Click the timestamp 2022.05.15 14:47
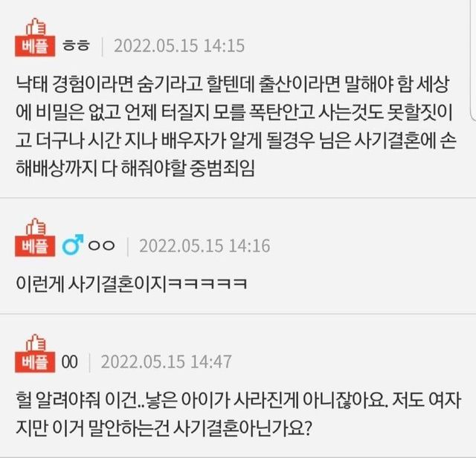This screenshot has width=476, height=458. [167, 362]
